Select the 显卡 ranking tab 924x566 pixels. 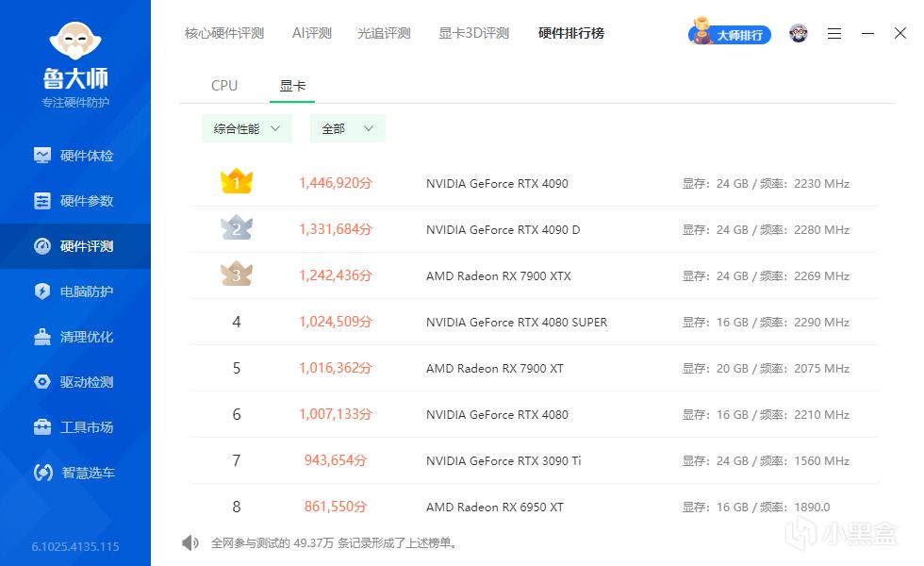coord(292,86)
